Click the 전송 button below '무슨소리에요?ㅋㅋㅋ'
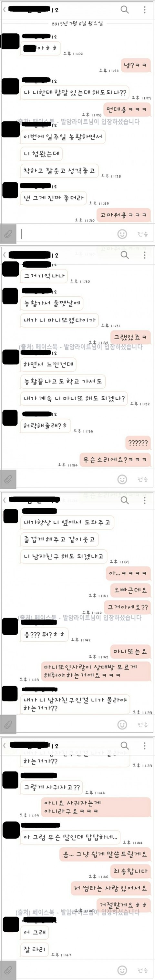This screenshot has width=155, height=980. (142, 479)
